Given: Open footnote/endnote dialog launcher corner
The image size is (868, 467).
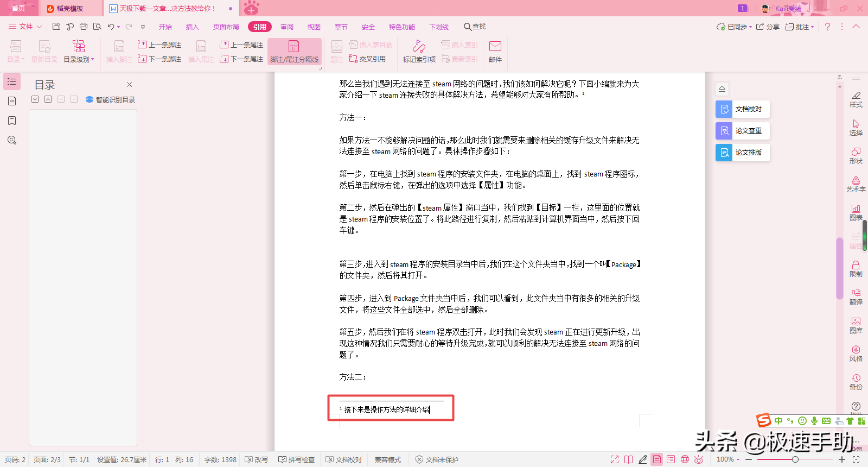Looking at the screenshot, I should pos(320,68).
